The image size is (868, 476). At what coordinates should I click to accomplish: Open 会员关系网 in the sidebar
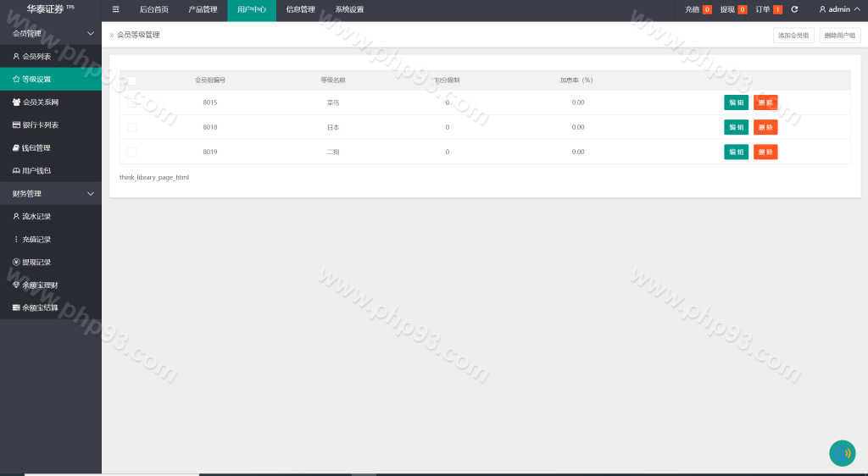tap(40, 102)
